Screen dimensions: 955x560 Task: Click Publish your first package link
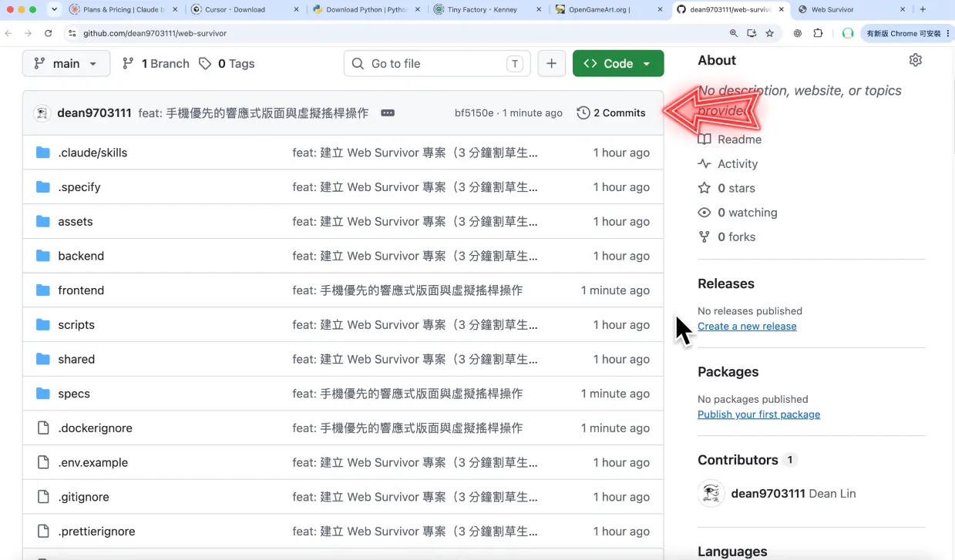(x=758, y=414)
